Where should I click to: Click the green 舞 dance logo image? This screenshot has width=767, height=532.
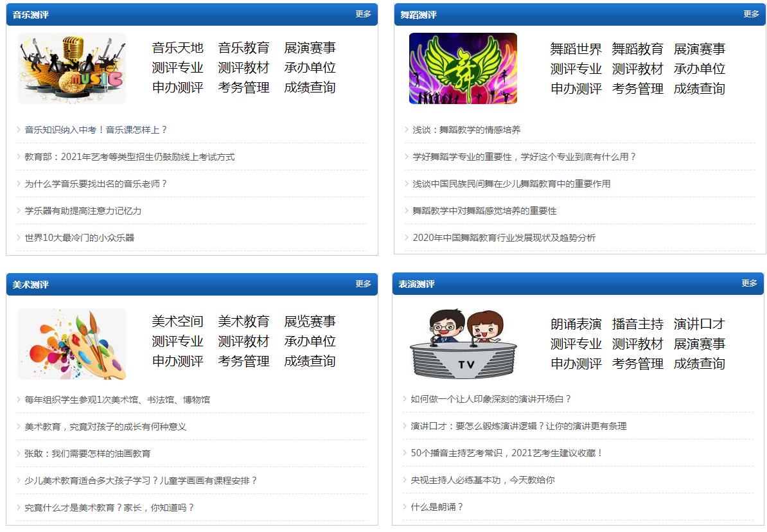[461, 67]
